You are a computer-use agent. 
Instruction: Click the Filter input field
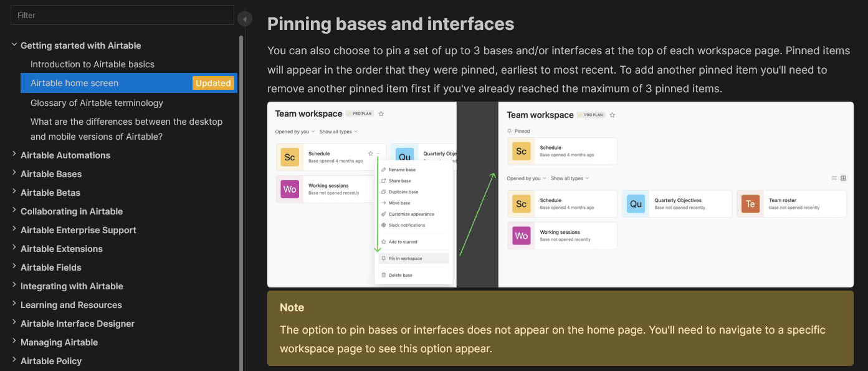coord(122,15)
